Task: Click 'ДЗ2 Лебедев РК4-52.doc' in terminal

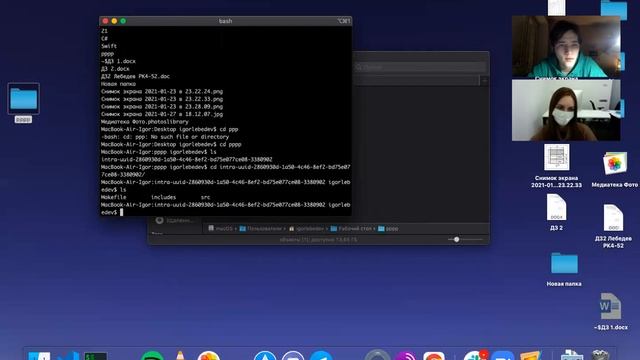Action: pyautogui.click(x=135, y=76)
